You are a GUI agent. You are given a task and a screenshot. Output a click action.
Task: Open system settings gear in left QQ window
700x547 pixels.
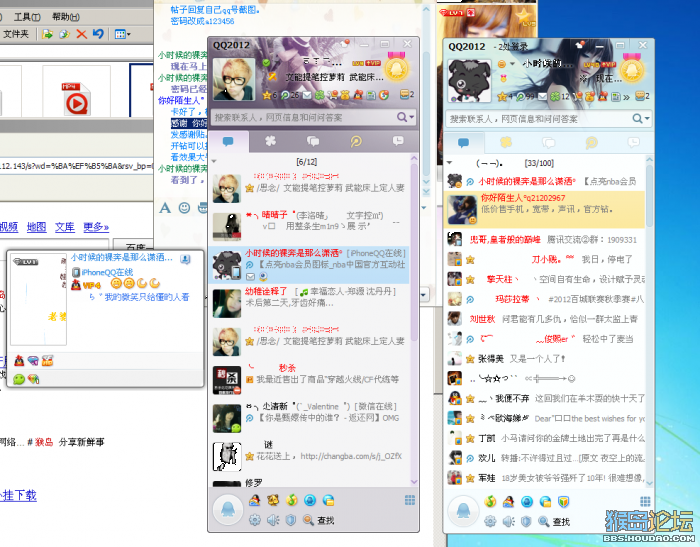point(255,520)
